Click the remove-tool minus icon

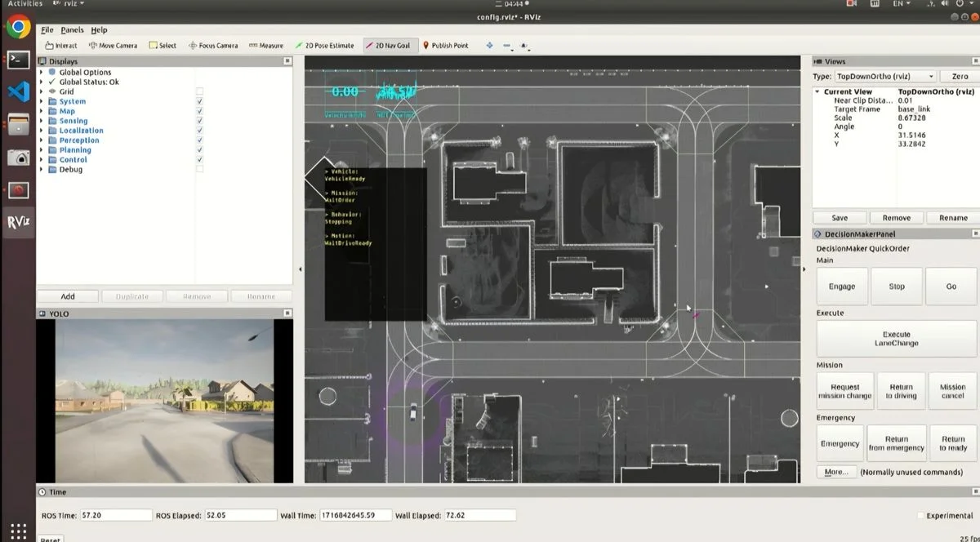tap(507, 47)
